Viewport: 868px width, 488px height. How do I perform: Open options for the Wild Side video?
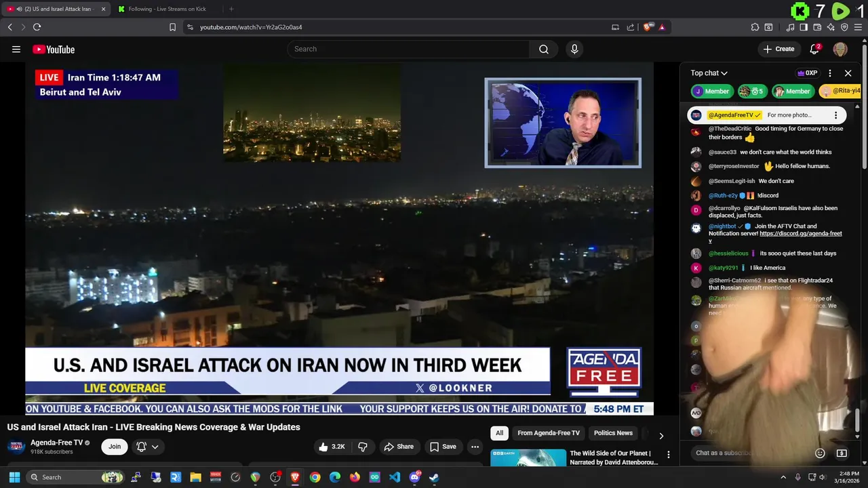tap(668, 455)
